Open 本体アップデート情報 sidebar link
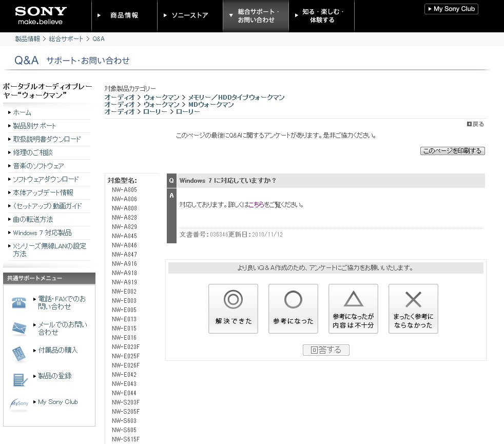Screen dimensions: 504x444 tap(43, 192)
